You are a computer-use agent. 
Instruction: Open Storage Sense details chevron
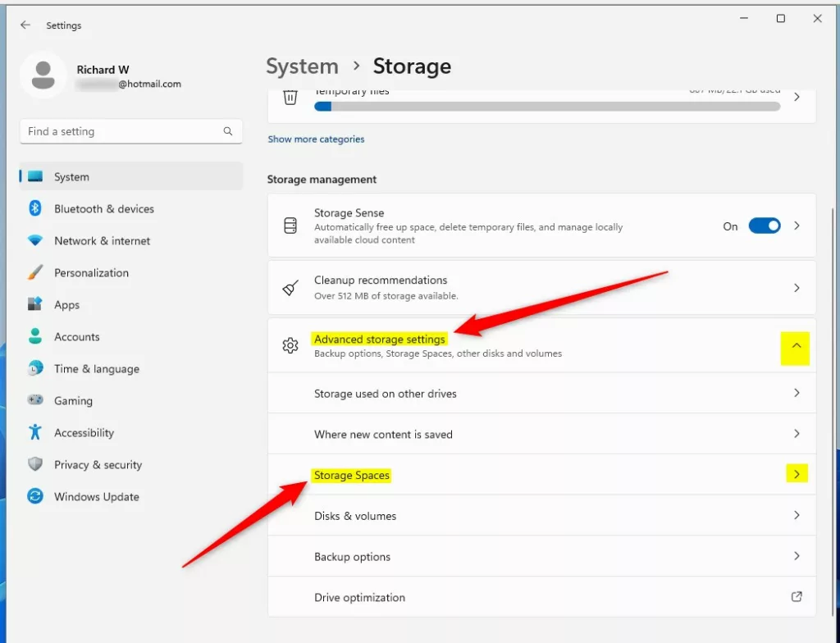tap(797, 226)
